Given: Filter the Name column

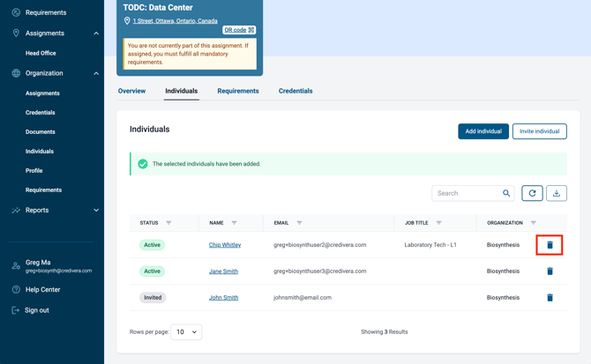Looking at the screenshot, I should click(x=234, y=223).
